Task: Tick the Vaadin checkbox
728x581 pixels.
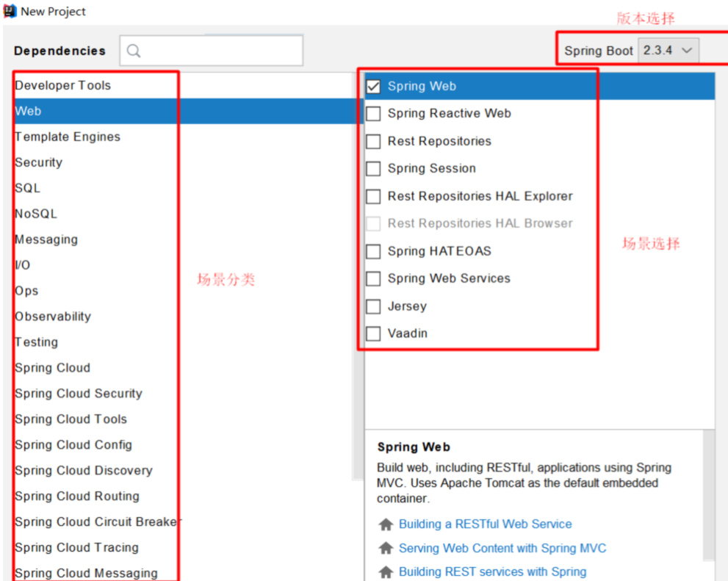Action: tap(373, 333)
